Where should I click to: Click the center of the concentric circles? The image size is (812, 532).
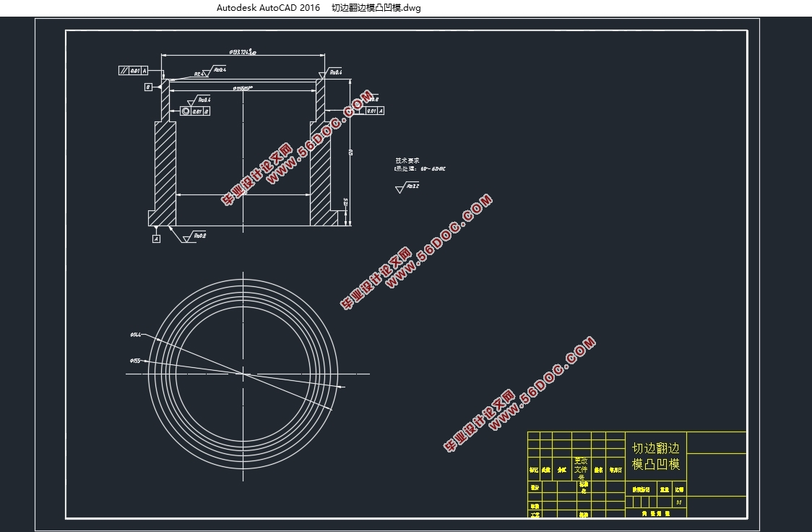[x=243, y=374]
